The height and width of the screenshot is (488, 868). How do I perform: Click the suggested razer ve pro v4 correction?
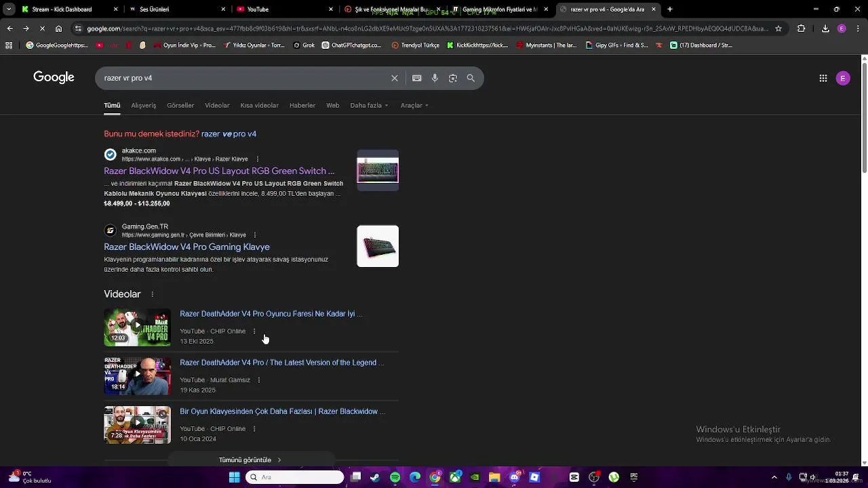click(x=229, y=134)
